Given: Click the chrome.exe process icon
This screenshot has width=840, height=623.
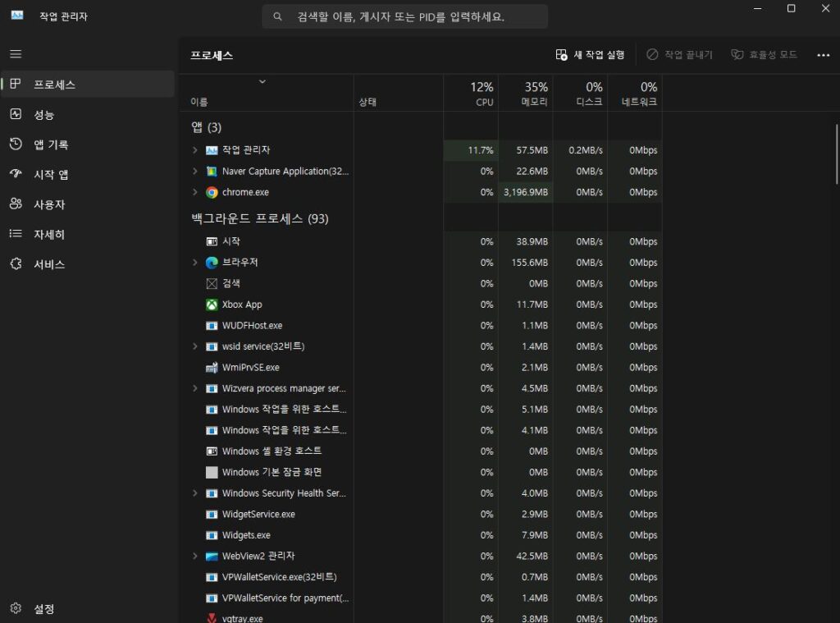Looking at the screenshot, I should (x=212, y=192).
